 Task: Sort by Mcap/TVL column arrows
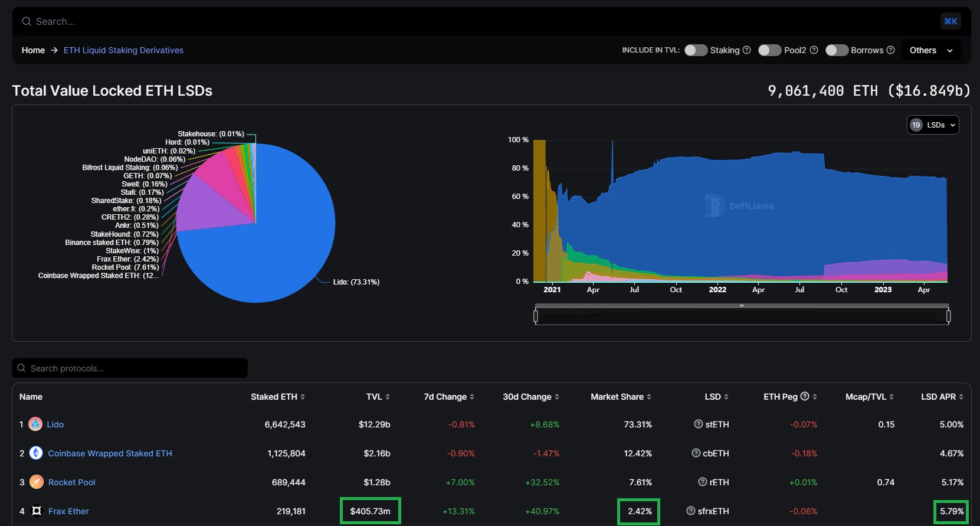coord(891,397)
